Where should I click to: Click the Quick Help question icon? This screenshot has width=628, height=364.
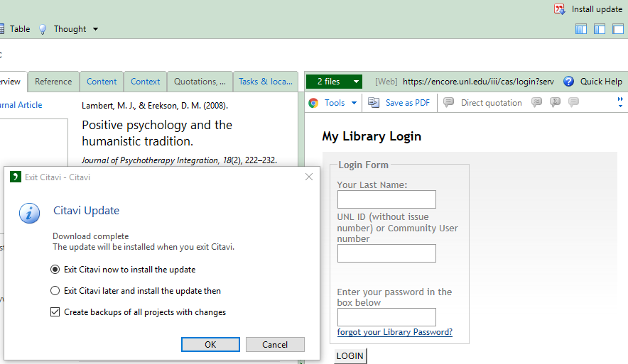[x=568, y=82]
